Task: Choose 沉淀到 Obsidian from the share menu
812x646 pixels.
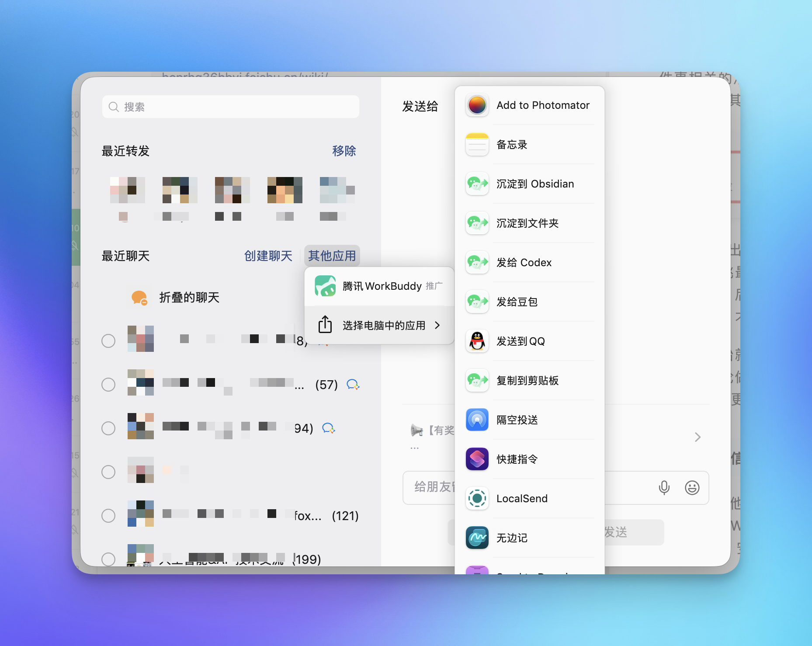Action: [x=530, y=184]
